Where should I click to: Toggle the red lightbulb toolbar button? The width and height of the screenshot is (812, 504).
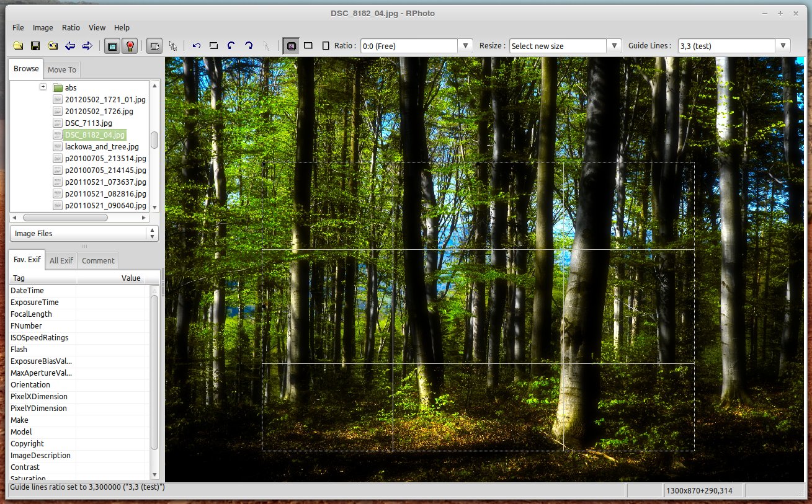129,46
